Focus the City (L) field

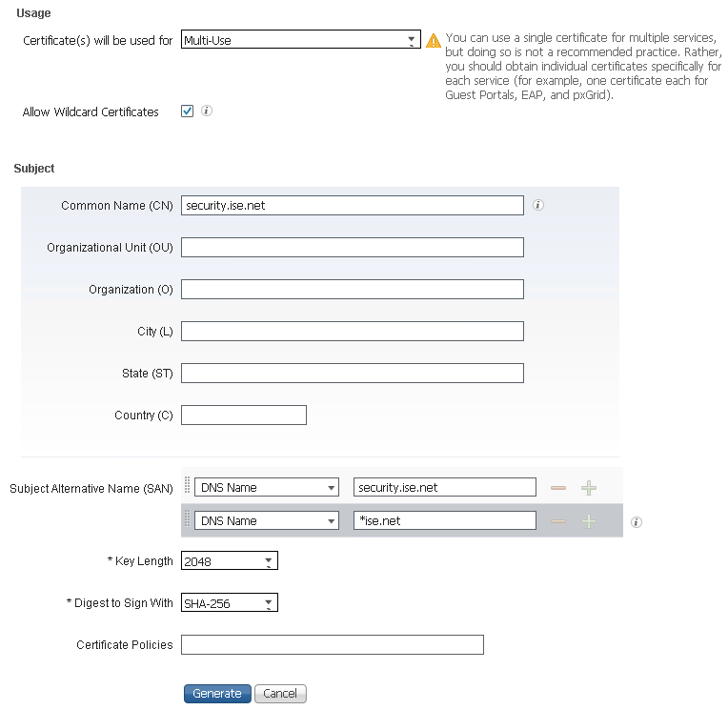click(353, 331)
